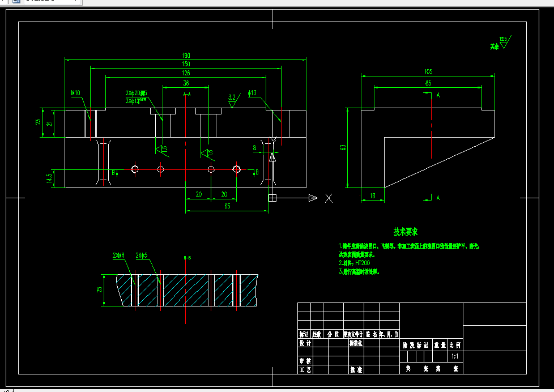The width and height of the screenshot is (554, 392).
Task: Select the 18 dimension text in side view
Action: click(372, 196)
